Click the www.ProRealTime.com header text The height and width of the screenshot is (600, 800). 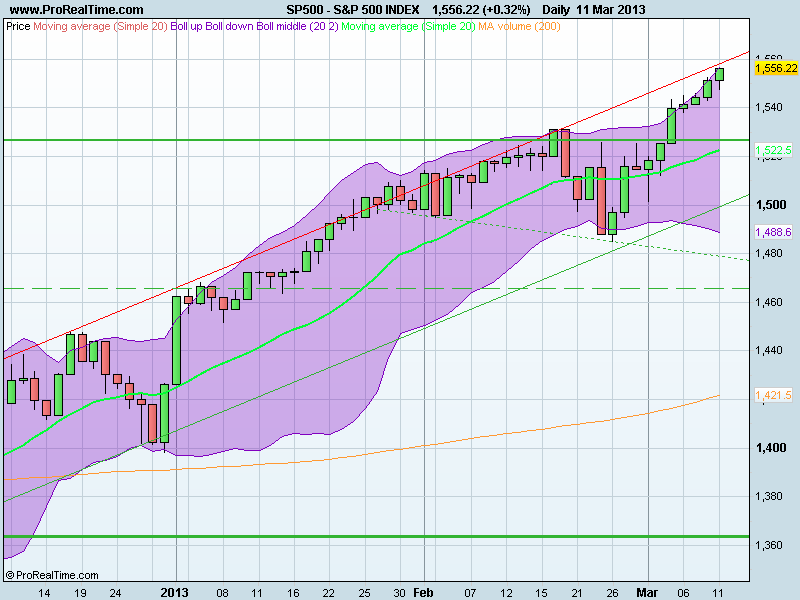77,10
